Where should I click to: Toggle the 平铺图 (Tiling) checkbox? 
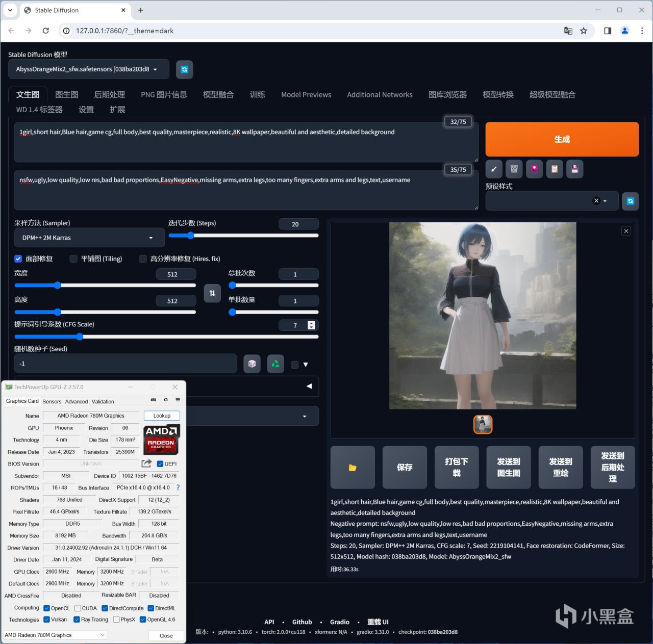coord(73,259)
